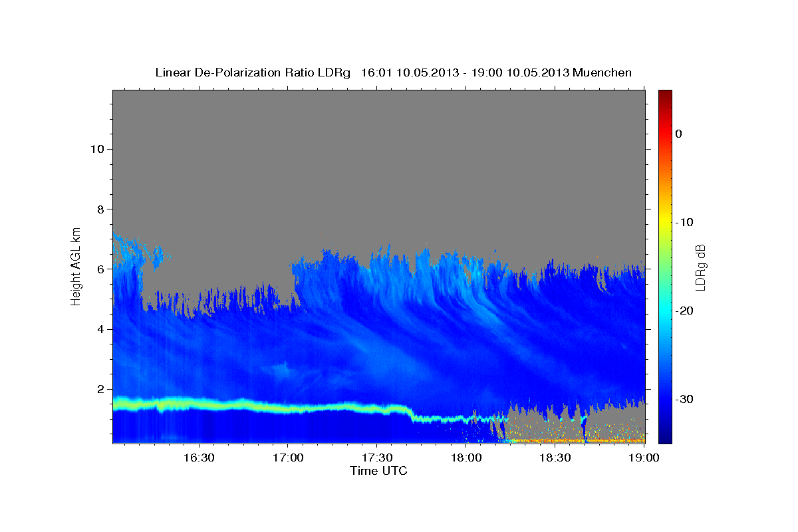The image size is (798, 532).
Task: Click the 17:00 time tick label
Action: tap(288, 458)
